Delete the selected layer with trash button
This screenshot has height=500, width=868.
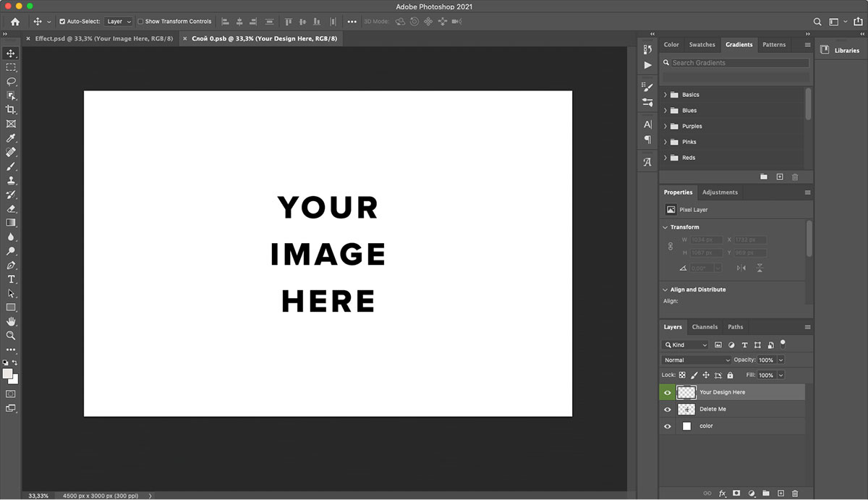tap(796, 493)
